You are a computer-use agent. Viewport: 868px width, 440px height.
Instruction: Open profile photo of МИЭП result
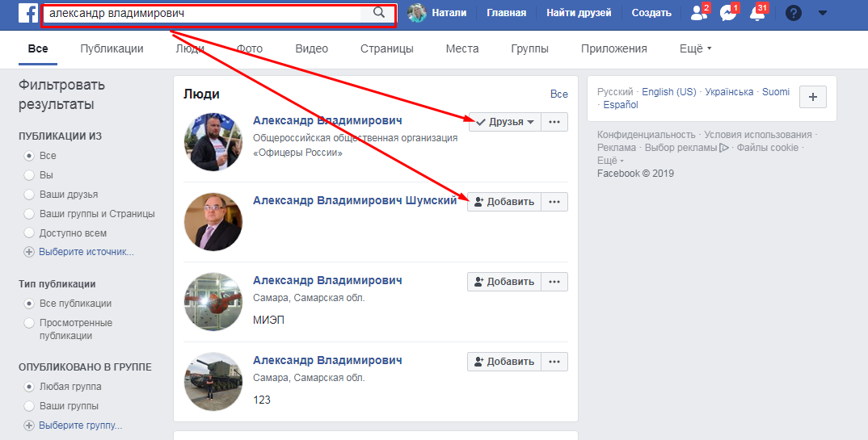(213, 302)
